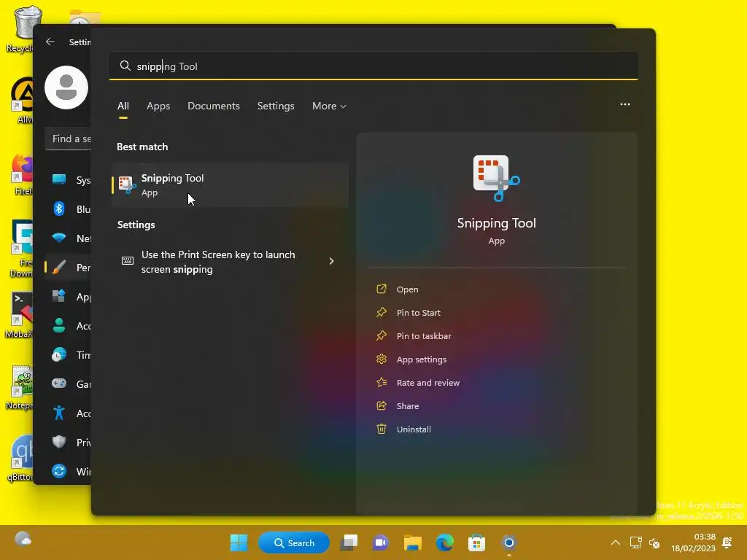Open File Explorer on the taskbar
The image size is (747, 560).
(x=413, y=542)
